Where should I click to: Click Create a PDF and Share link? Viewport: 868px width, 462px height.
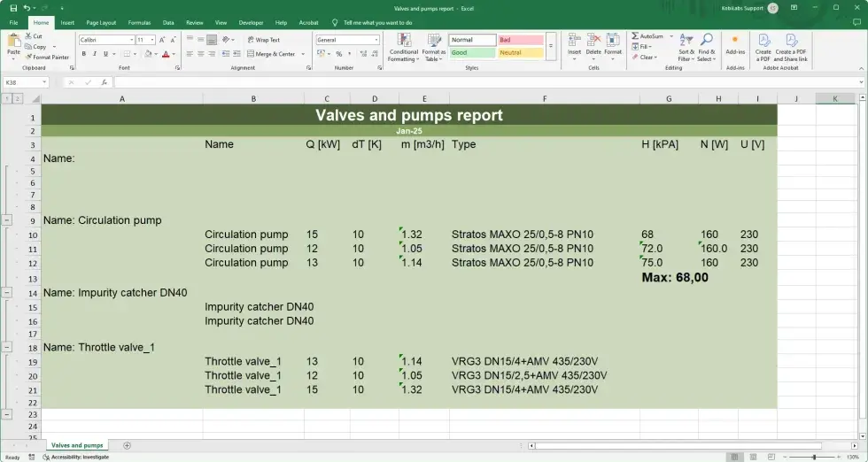point(790,47)
